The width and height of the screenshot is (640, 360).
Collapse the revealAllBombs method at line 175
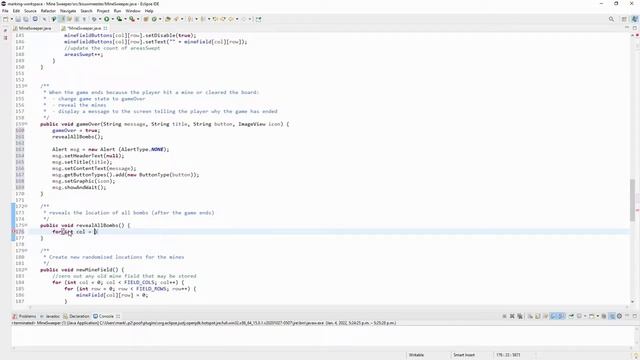(27, 225)
